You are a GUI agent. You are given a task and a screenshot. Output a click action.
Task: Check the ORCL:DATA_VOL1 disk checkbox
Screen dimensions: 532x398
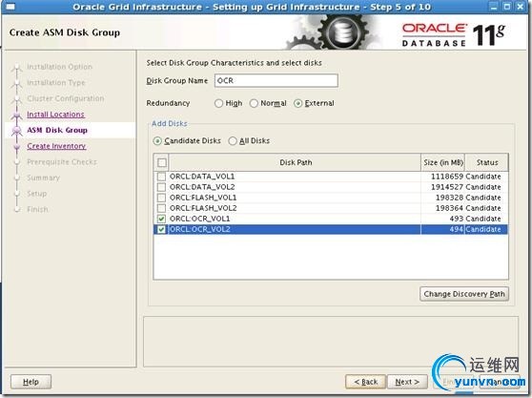pyautogui.click(x=161, y=177)
